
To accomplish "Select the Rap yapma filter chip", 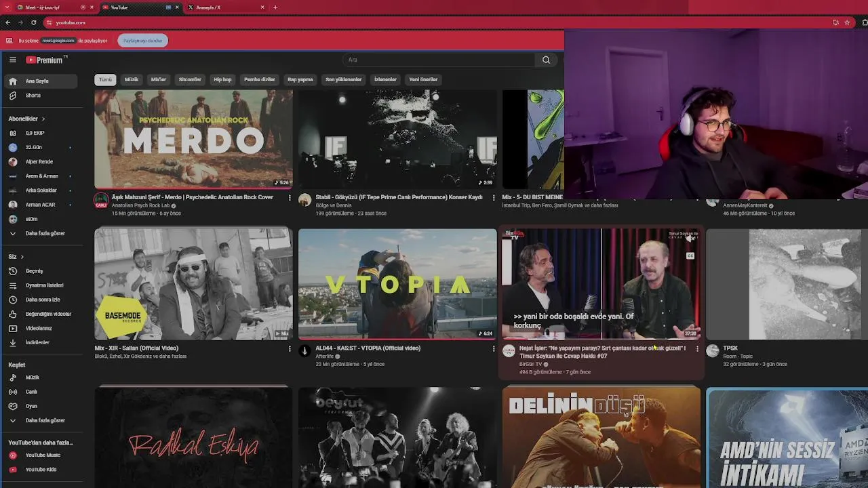I will [x=300, y=79].
